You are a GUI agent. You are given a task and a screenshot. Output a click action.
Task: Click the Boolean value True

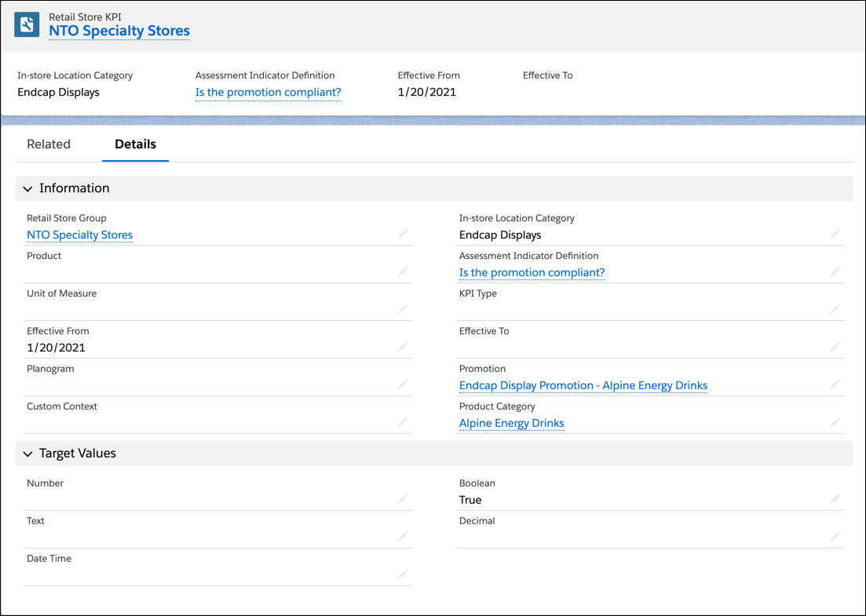470,500
